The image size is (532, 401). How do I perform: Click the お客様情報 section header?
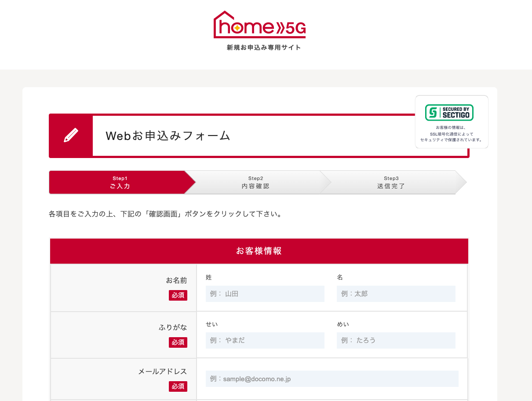coord(259,251)
